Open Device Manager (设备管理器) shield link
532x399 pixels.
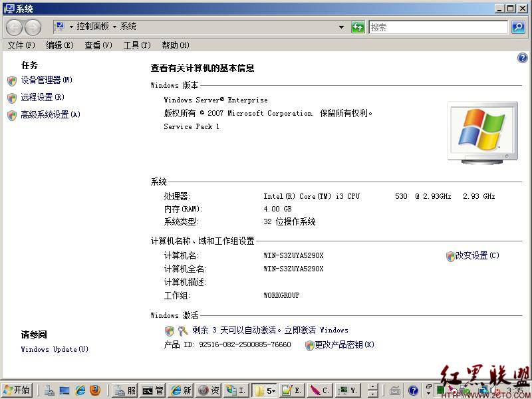(x=47, y=80)
